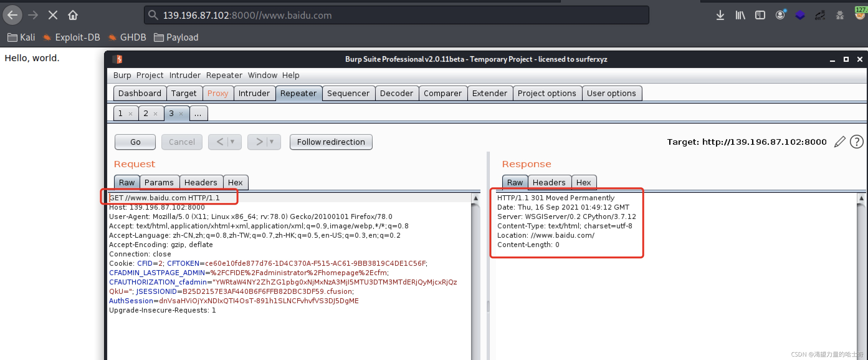Click the Headers tab in Request panel
This screenshot has width=868, height=360.
pyautogui.click(x=200, y=182)
